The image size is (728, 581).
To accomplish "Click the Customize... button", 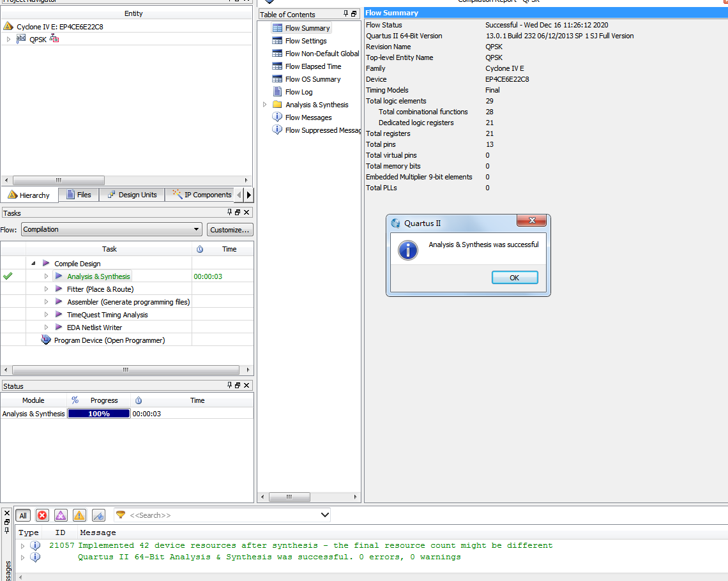I will point(230,229).
